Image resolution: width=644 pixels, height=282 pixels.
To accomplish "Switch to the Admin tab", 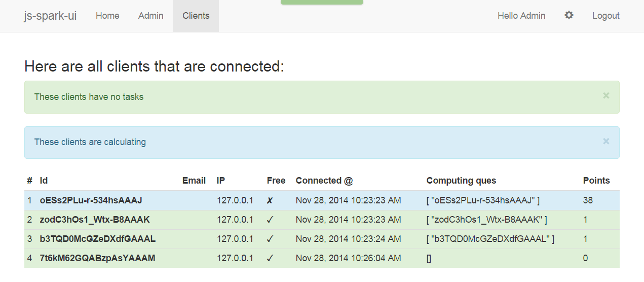I will (151, 16).
